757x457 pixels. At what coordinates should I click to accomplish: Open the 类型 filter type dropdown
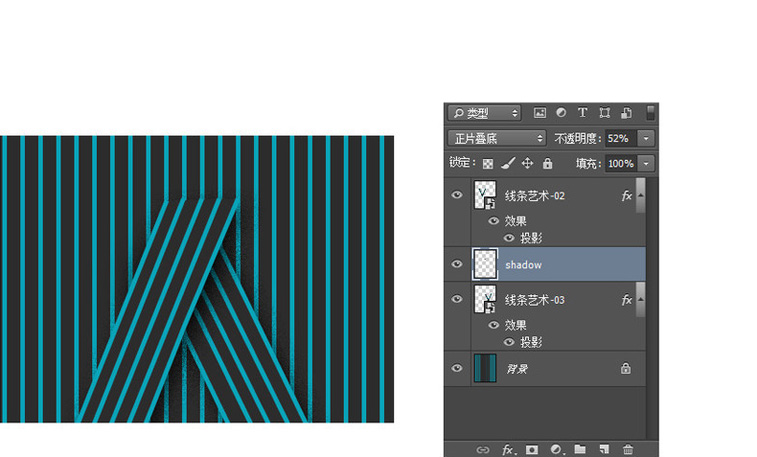484,113
